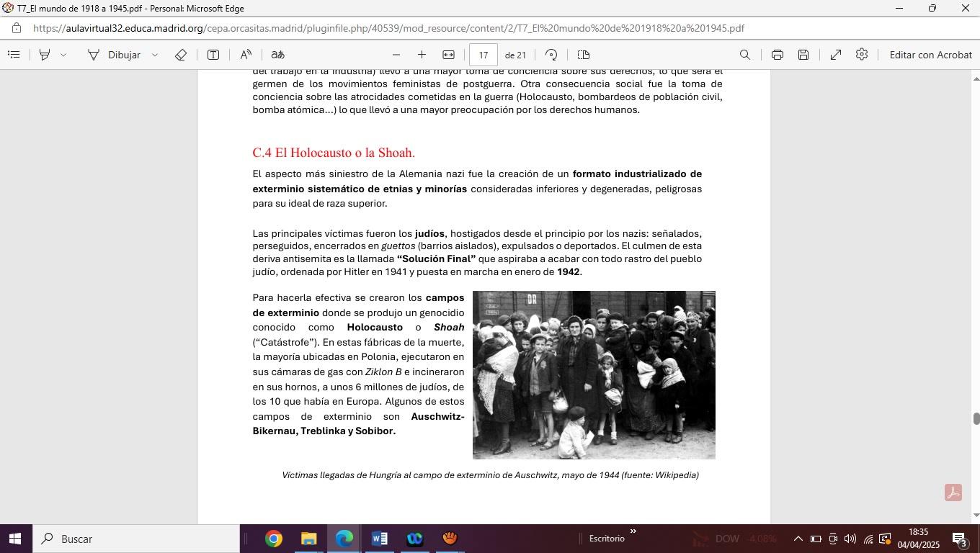Save the PDF document
Viewport: 980px width, 553px height.
(x=803, y=55)
